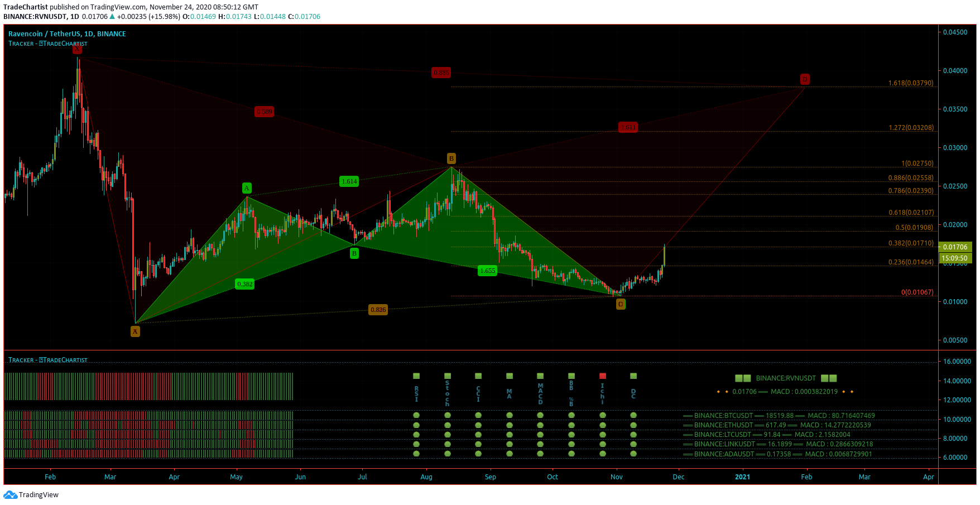Click the red D projected target marker
This screenshot has width=980, height=505.
805,79
